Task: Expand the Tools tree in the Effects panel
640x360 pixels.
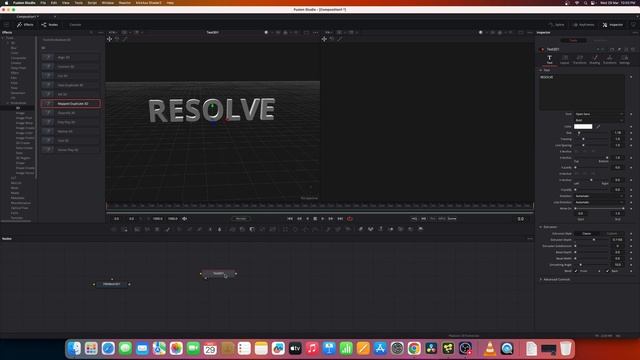Action: pos(3,38)
